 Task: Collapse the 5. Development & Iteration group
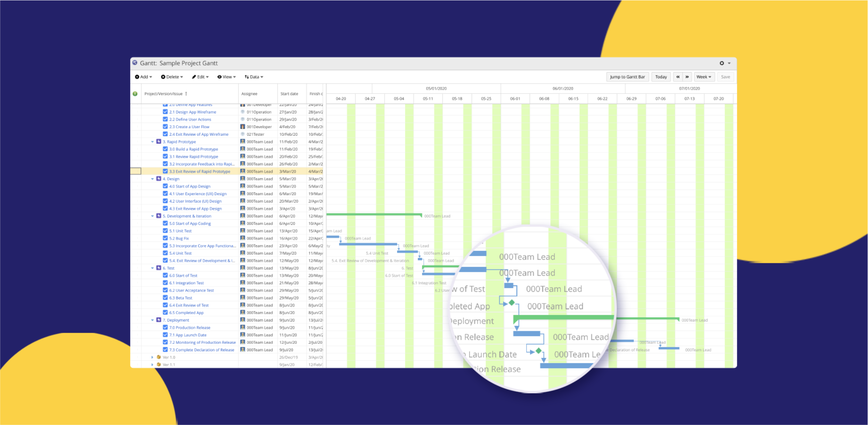(152, 216)
